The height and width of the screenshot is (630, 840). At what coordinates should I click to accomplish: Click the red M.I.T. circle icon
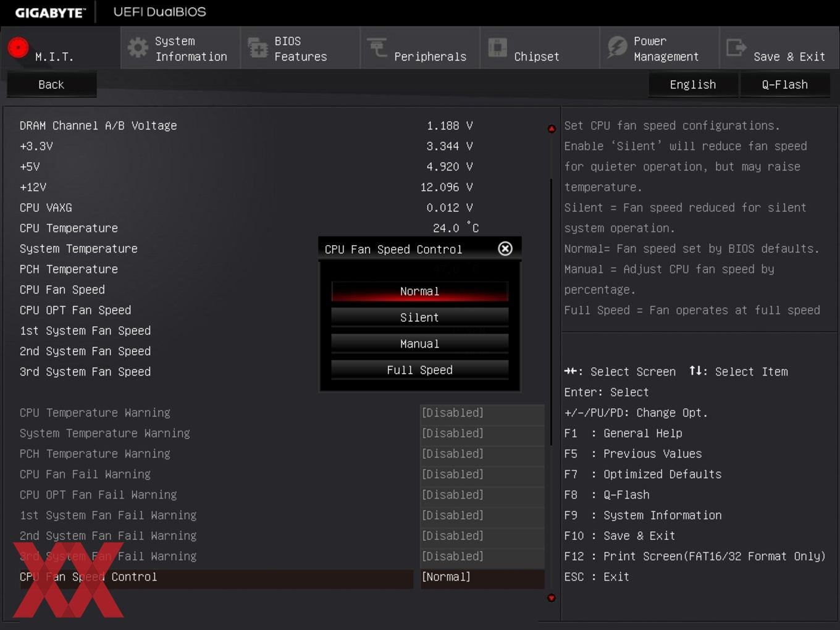click(18, 48)
